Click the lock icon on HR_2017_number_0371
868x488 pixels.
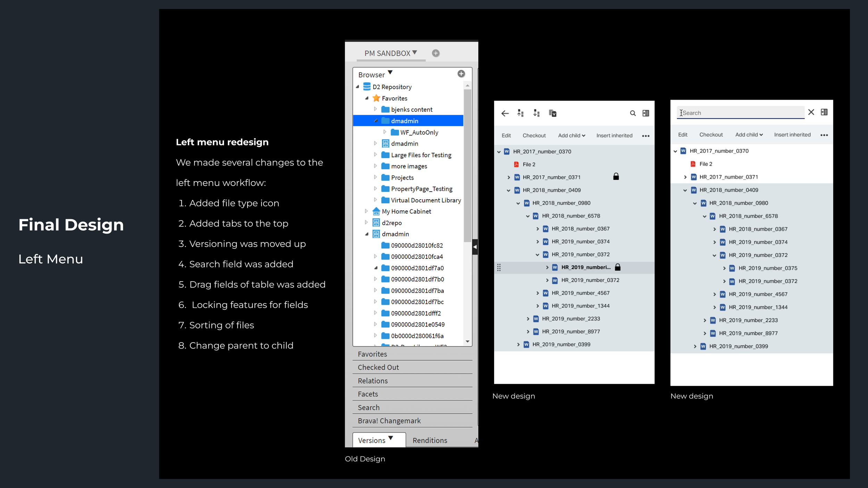point(616,177)
